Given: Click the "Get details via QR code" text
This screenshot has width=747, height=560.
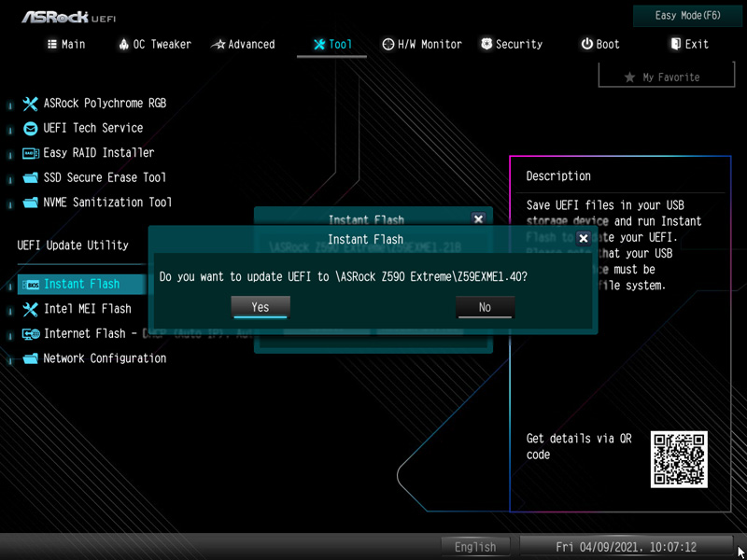Looking at the screenshot, I should tap(579, 447).
